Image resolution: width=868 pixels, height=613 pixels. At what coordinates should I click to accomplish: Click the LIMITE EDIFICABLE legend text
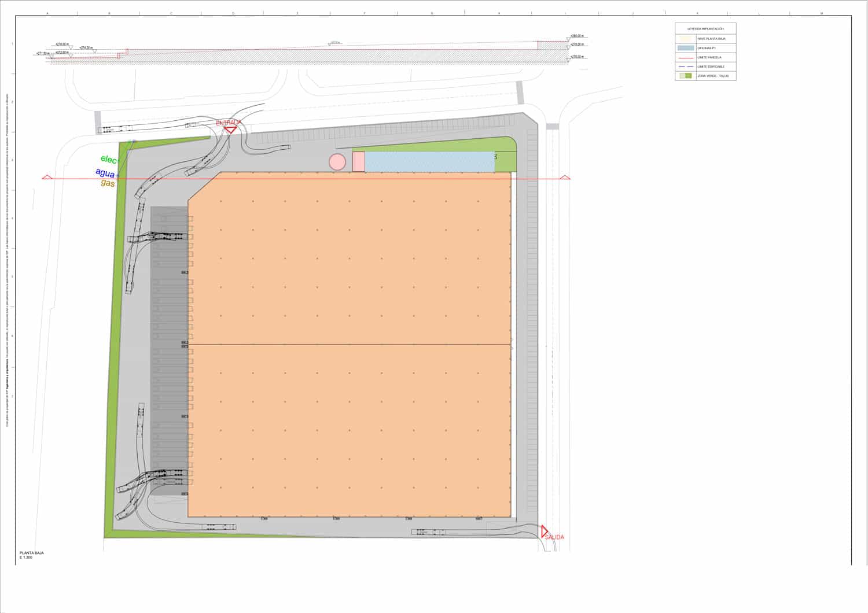pos(711,67)
